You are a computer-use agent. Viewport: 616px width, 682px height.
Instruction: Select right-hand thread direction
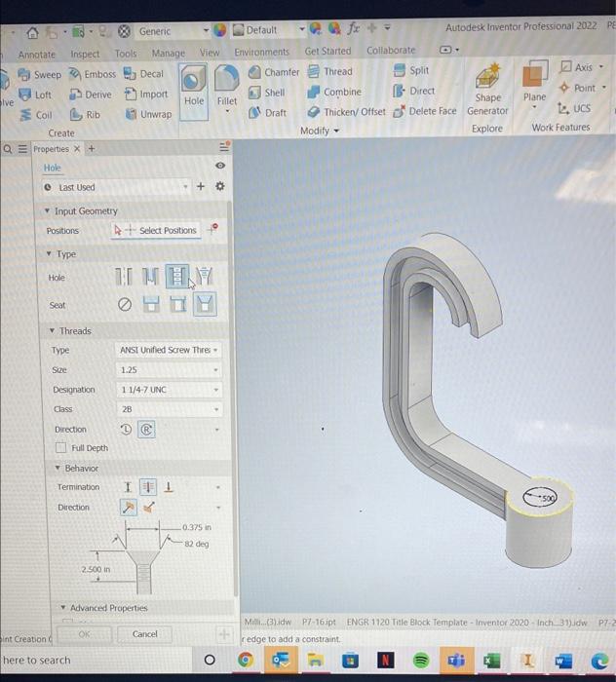coord(146,430)
